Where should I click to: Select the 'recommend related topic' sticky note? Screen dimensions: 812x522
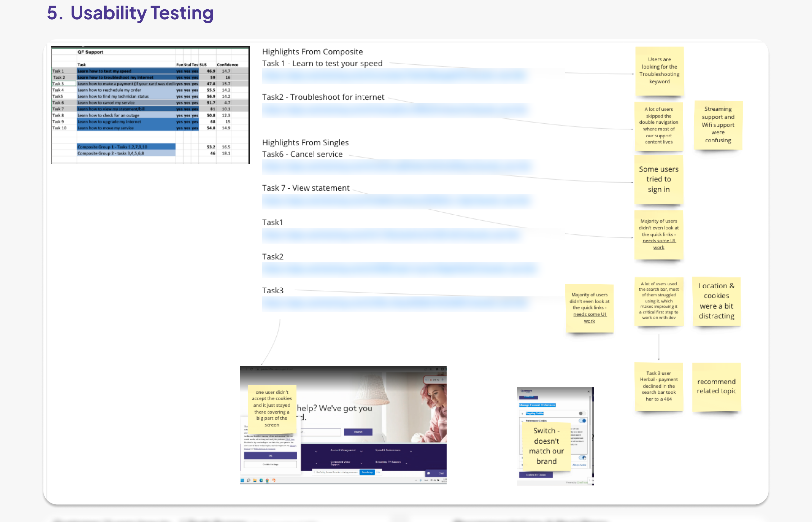716,387
